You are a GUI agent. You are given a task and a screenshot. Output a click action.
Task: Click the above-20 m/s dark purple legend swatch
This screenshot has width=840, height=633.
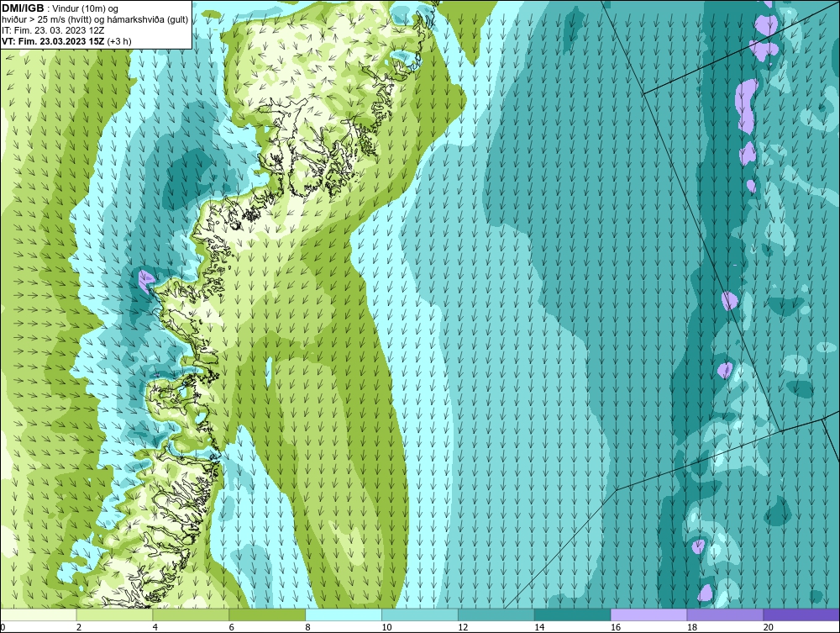click(801, 615)
